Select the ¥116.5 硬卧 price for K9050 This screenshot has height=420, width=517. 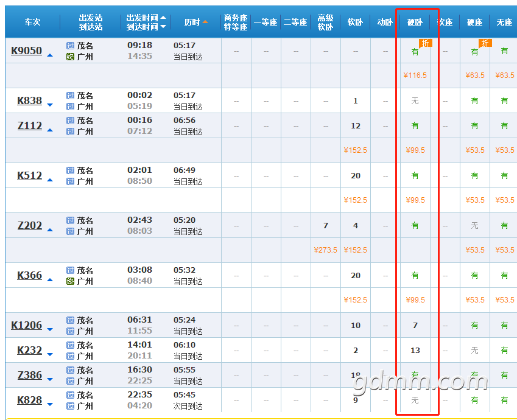[415, 75]
